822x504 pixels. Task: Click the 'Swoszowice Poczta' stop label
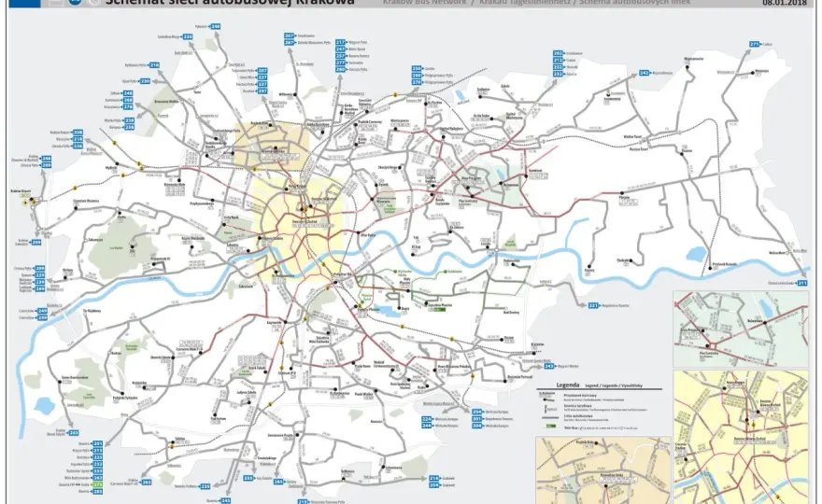pos(280,435)
